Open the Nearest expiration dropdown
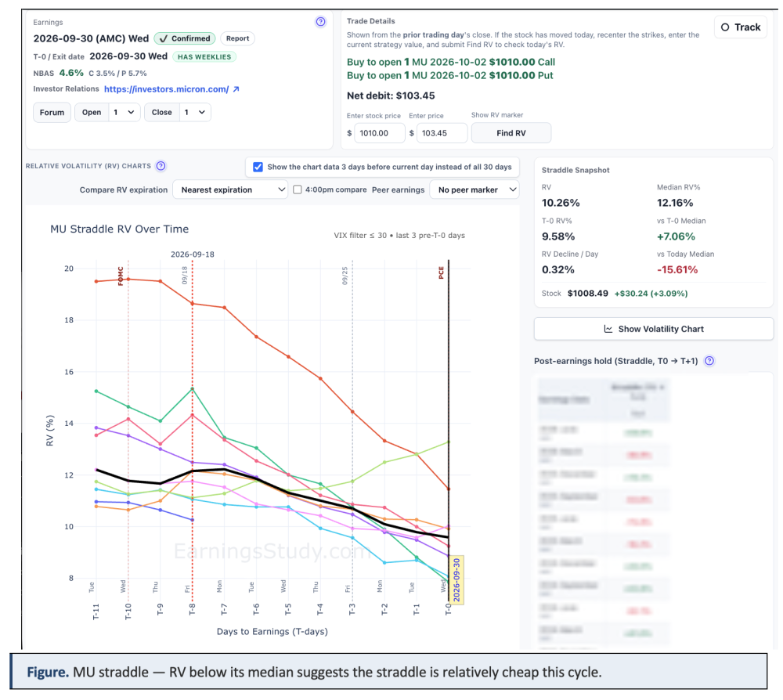Viewport: 783px width, 700px height. (x=230, y=189)
